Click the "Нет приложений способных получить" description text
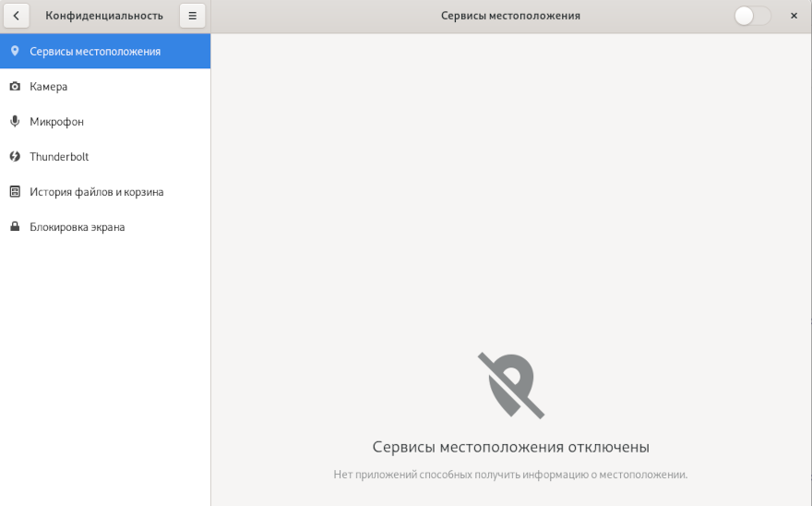Image resolution: width=812 pixels, height=506 pixels. coord(510,475)
